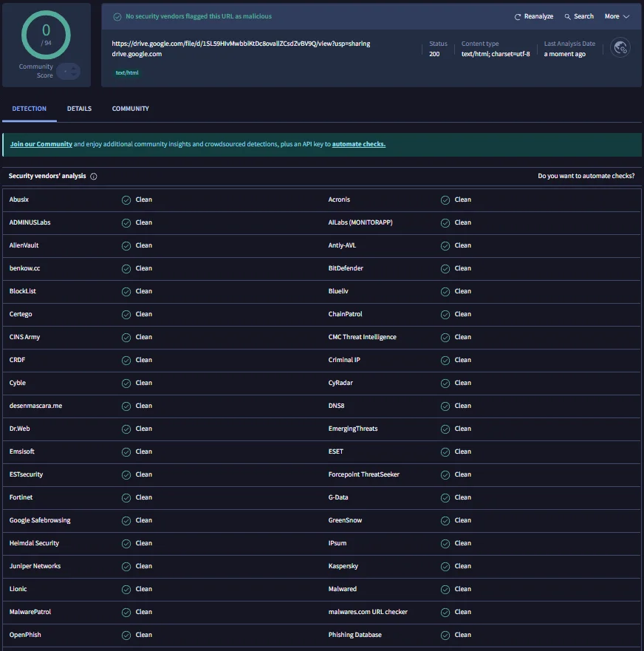This screenshot has width=644, height=651.
Task: Click info icon beside Security vendors' analysis
Action: (x=94, y=177)
